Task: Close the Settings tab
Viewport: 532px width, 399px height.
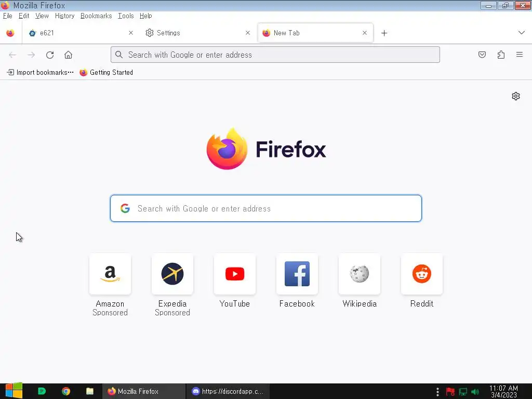Action: coord(248,33)
